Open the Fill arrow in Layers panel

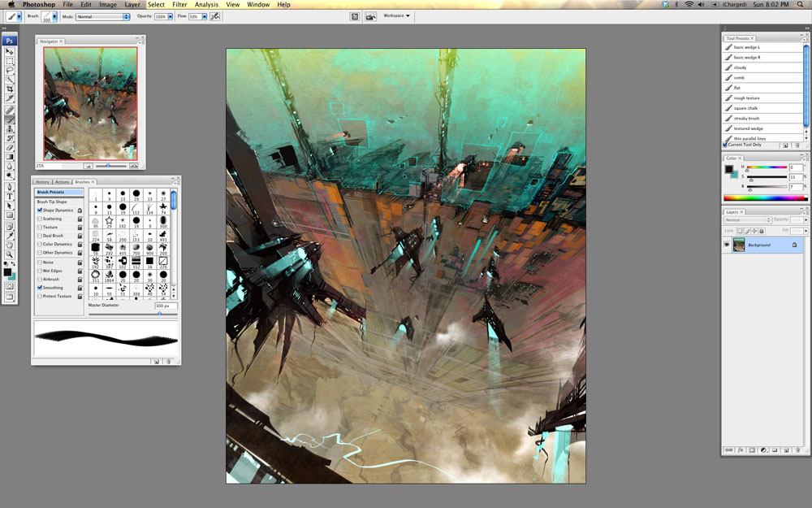click(806, 231)
